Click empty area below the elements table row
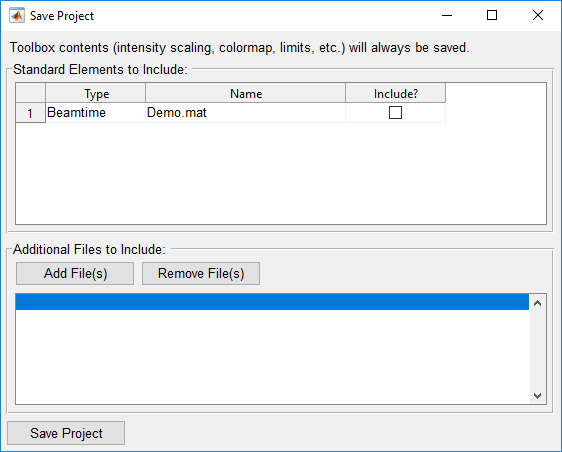 tap(281, 173)
